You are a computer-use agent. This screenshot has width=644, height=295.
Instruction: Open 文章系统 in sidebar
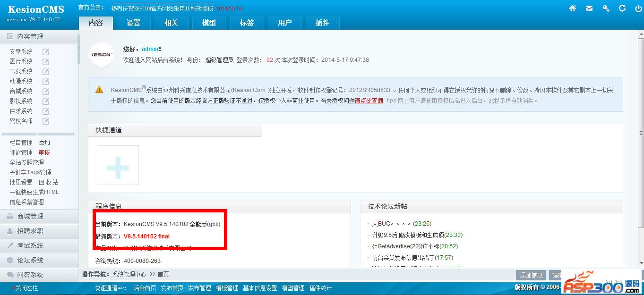[21, 51]
